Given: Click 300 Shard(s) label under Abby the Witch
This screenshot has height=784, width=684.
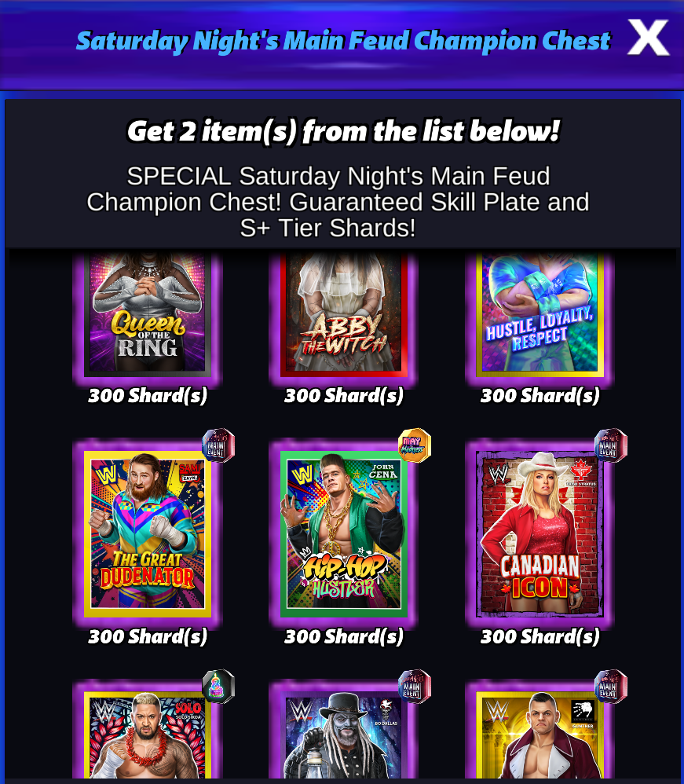Looking at the screenshot, I should point(344,395).
